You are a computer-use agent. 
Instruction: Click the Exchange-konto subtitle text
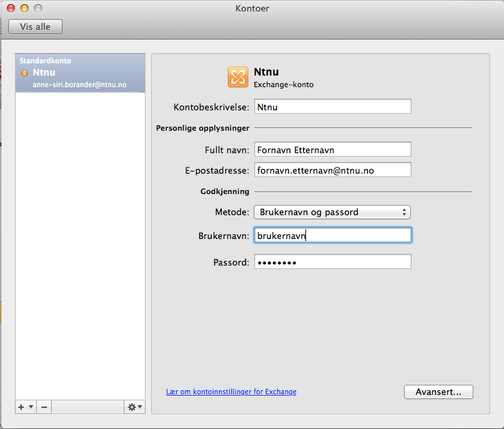click(x=284, y=84)
